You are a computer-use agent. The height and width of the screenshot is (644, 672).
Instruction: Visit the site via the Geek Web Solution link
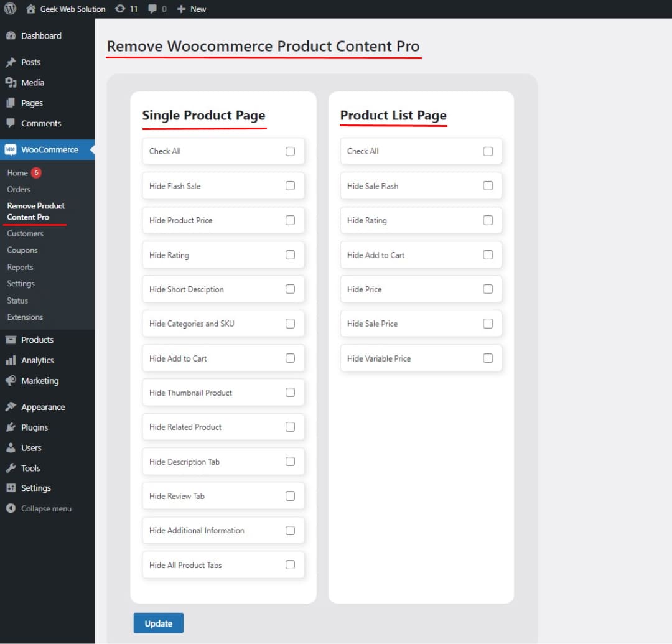coord(65,9)
